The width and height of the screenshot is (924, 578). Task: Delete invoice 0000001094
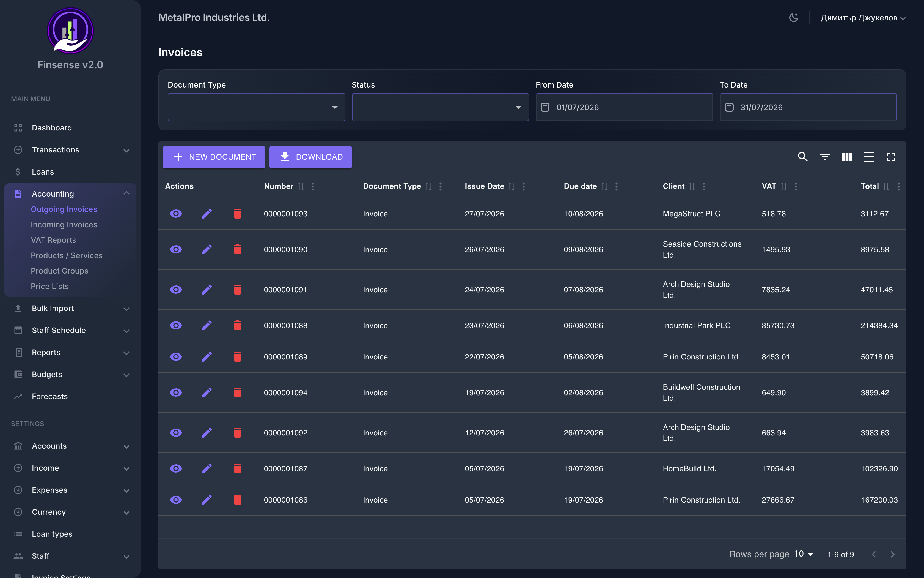tap(238, 392)
